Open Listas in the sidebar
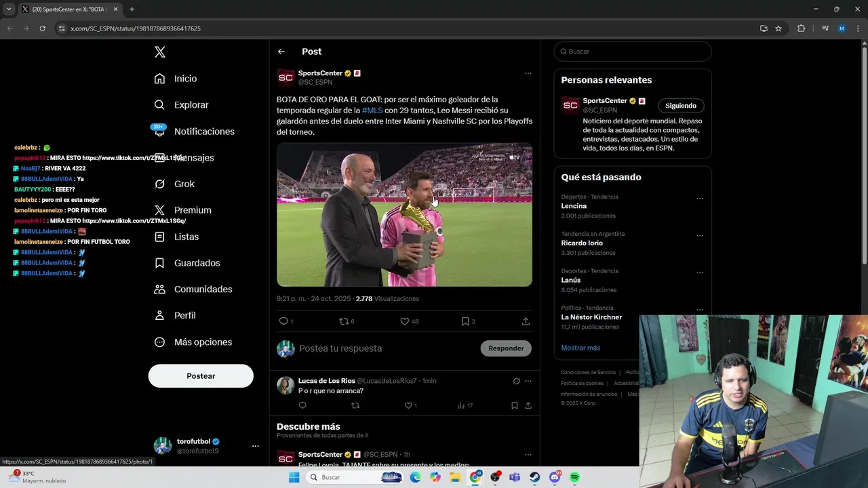Screen dimensions: 868x488 click(176, 237)
